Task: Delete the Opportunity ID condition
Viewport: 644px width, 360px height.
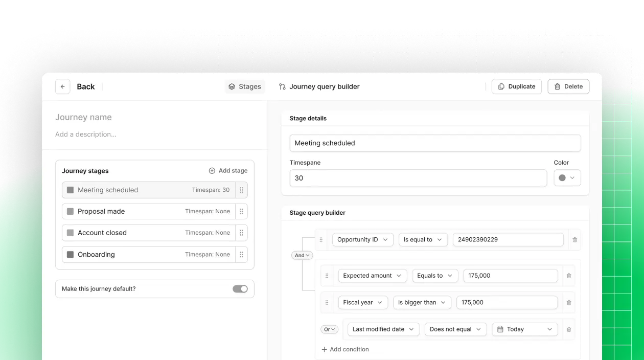Action: [x=574, y=239]
